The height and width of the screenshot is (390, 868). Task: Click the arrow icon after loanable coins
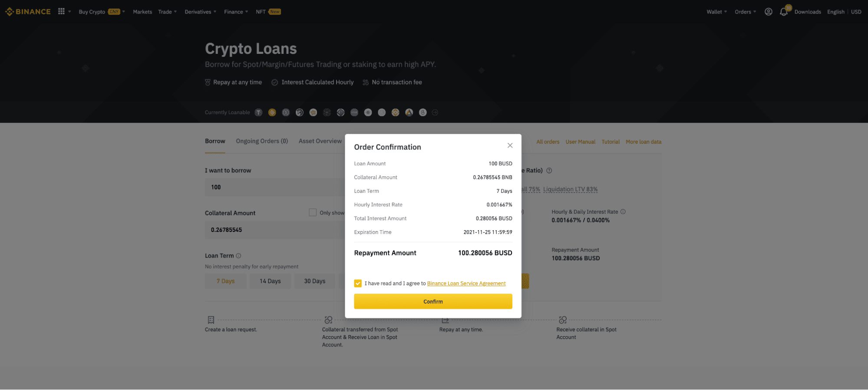click(x=435, y=112)
